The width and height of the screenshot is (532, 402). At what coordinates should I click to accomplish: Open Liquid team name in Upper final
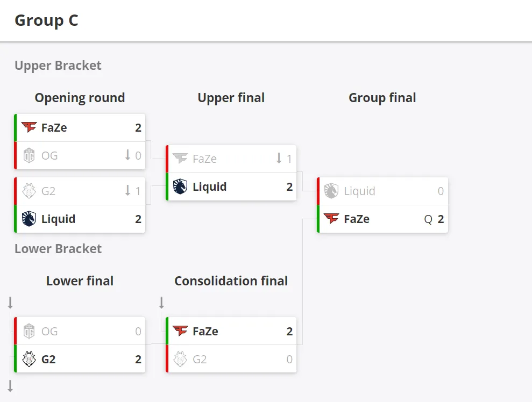coord(209,187)
